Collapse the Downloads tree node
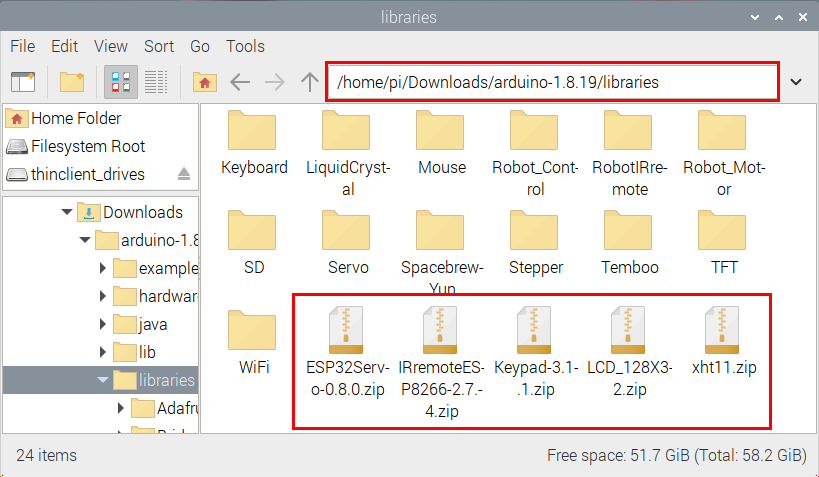The image size is (819, 477). tap(67, 212)
